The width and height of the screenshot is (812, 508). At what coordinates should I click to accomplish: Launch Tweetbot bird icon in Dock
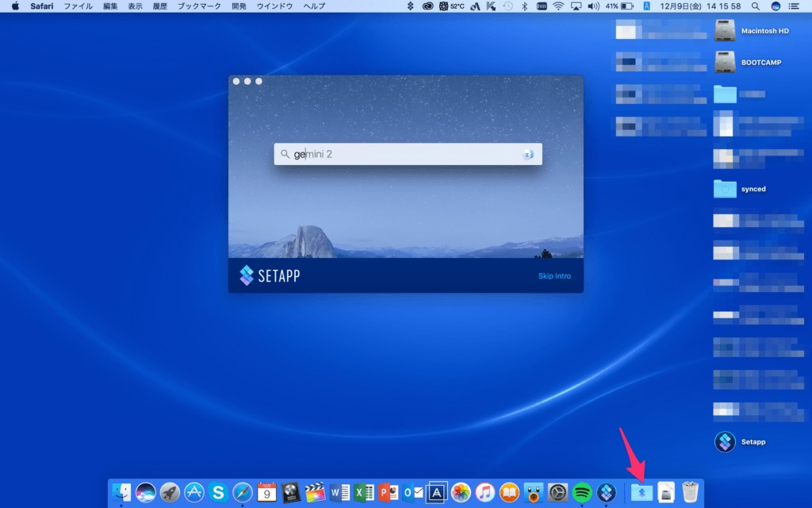point(534,492)
